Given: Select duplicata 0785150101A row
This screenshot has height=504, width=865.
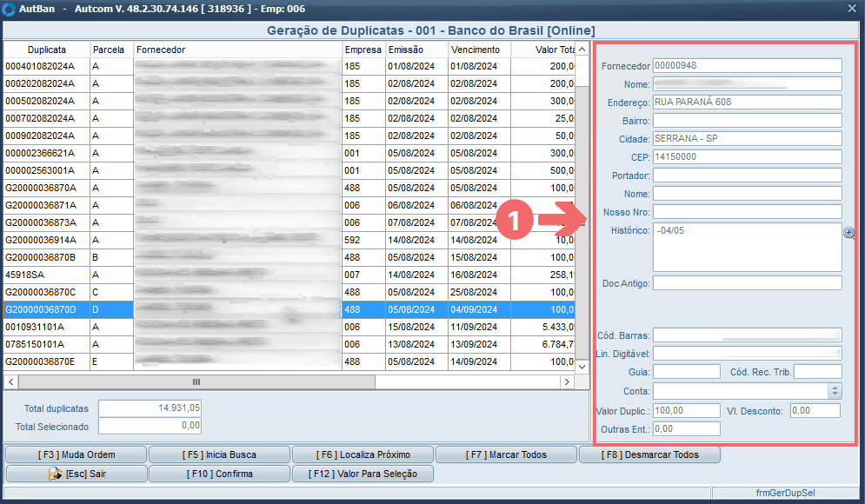Looking at the screenshot, I should click(289, 344).
